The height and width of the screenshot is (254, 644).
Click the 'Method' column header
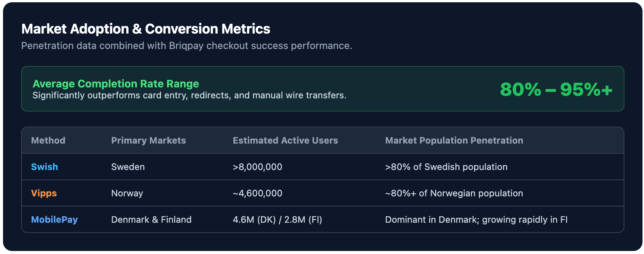(48, 141)
